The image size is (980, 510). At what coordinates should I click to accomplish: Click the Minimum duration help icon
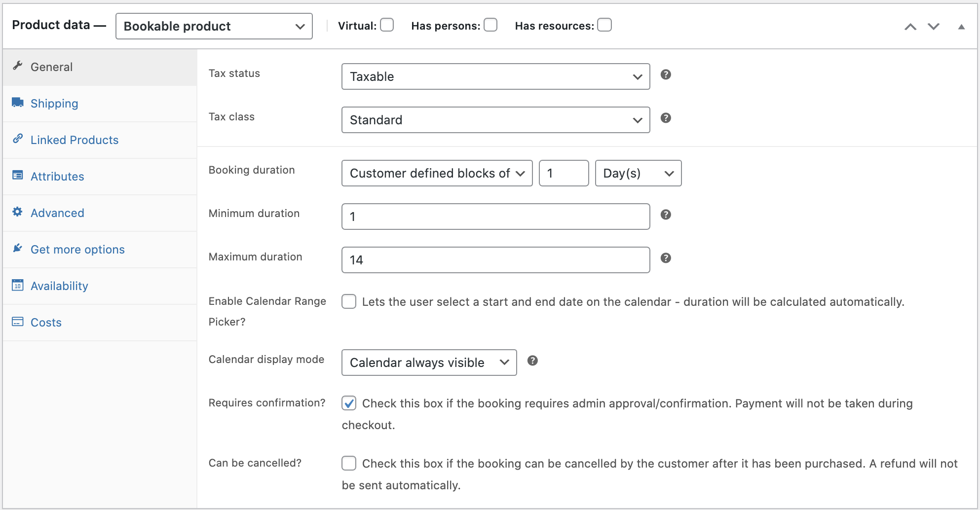[666, 215]
